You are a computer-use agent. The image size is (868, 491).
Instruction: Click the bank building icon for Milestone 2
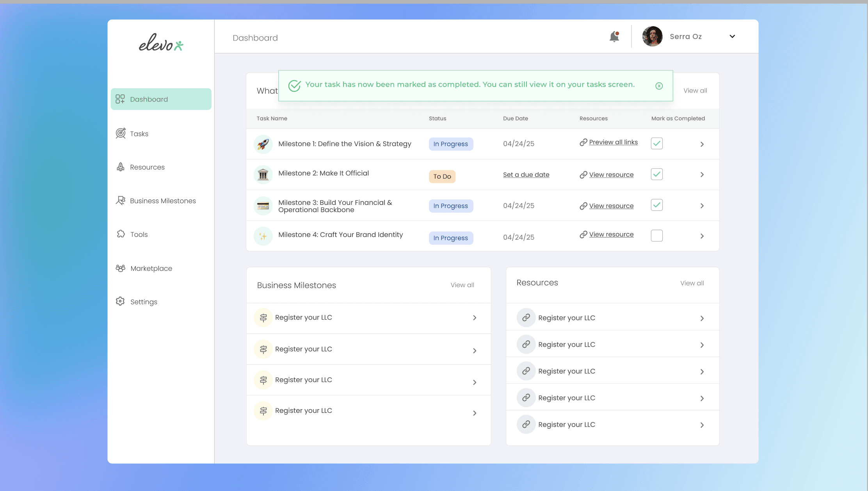coord(263,174)
